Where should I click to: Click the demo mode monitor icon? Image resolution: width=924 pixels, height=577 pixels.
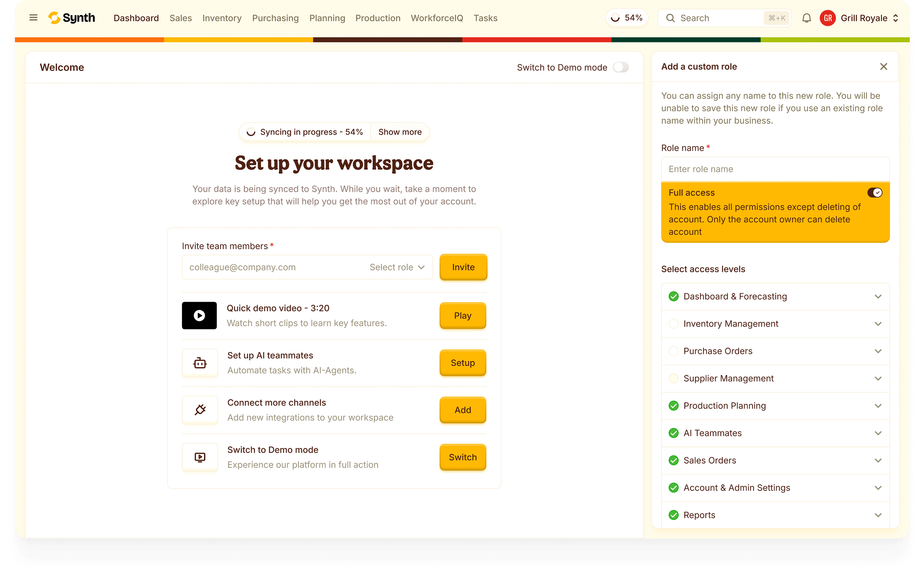(200, 457)
